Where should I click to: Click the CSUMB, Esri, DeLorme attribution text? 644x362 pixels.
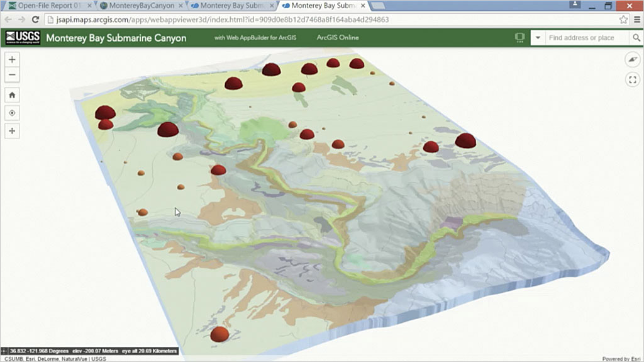[x=55, y=359]
